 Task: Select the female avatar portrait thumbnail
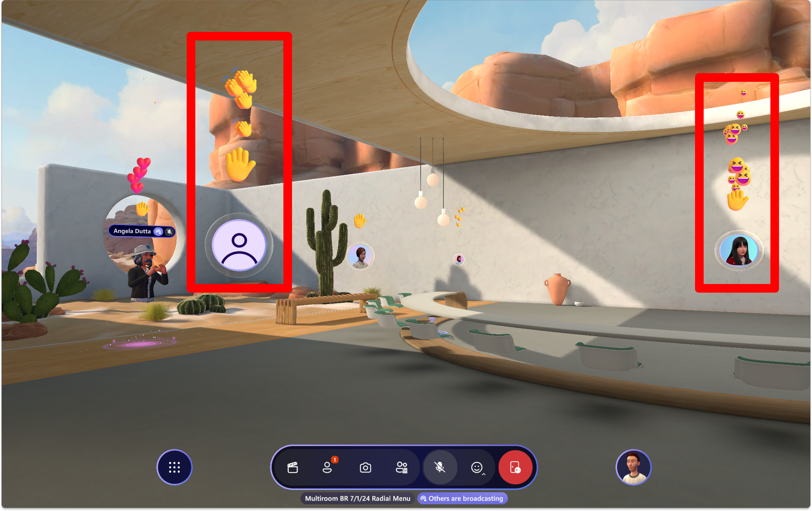[x=737, y=251]
